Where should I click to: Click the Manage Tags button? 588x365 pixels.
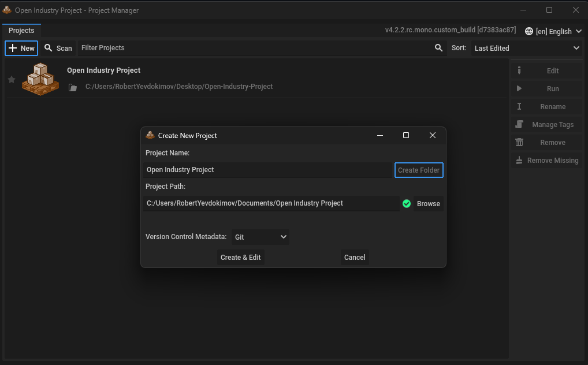pyautogui.click(x=547, y=125)
